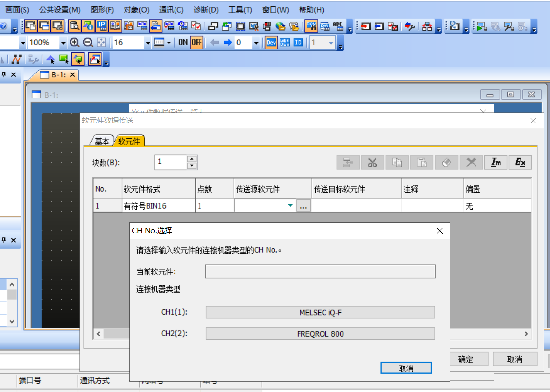
Task: Switch to the 基本 tab
Action: [102, 141]
